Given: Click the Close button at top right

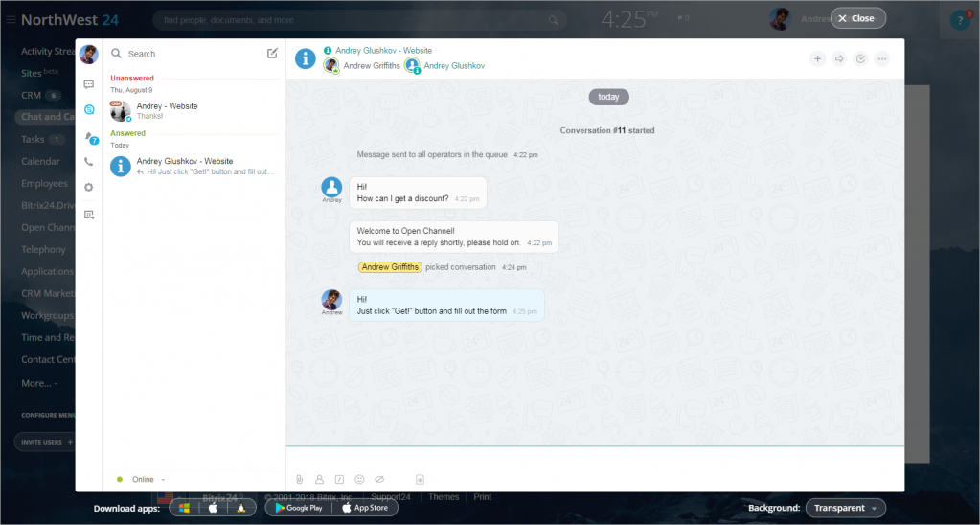Looking at the screenshot, I should 857,18.
